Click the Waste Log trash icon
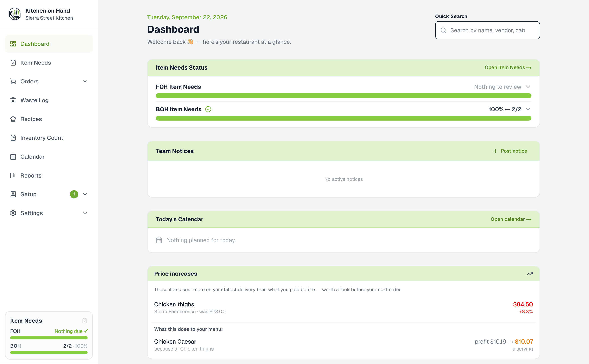 (x=13, y=100)
